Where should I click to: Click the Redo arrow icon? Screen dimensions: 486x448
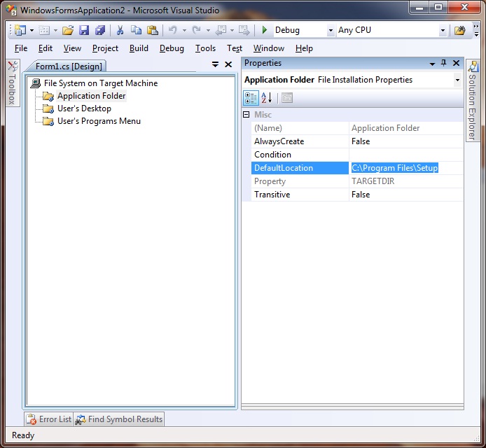pos(197,30)
